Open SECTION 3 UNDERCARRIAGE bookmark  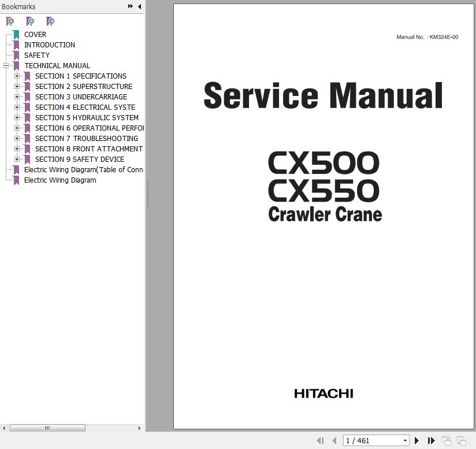pos(81,97)
